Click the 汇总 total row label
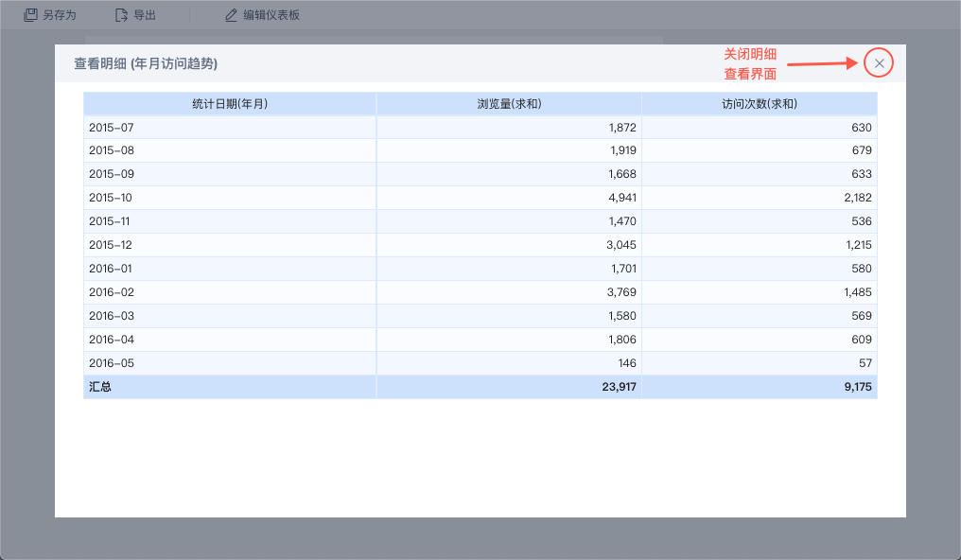This screenshot has height=560, width=961. [100, 387]
